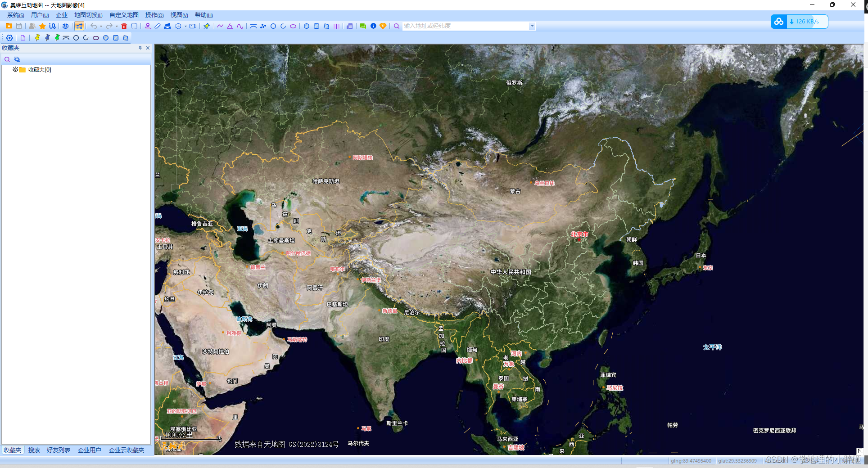Click the purple location marker icon
Image resolution: width=868 pixels, height=468 pixels.
point(148,26)
